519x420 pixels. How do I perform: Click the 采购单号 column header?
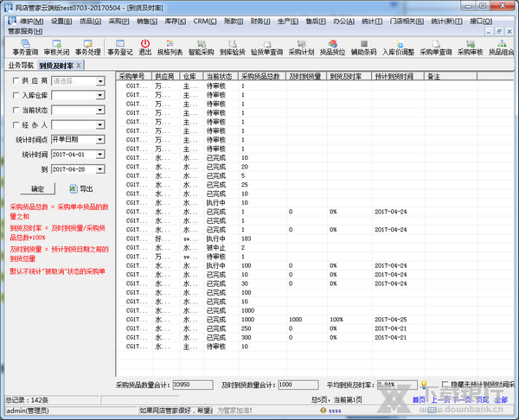133,76
